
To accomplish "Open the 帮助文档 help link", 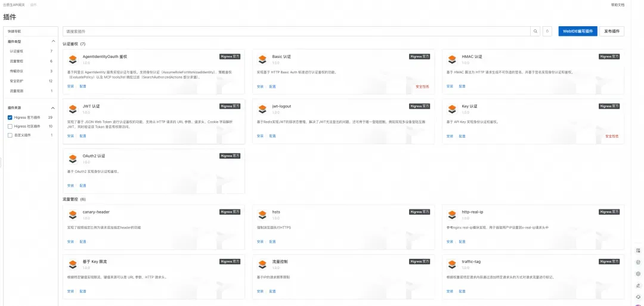I will (x=617, y=5).
